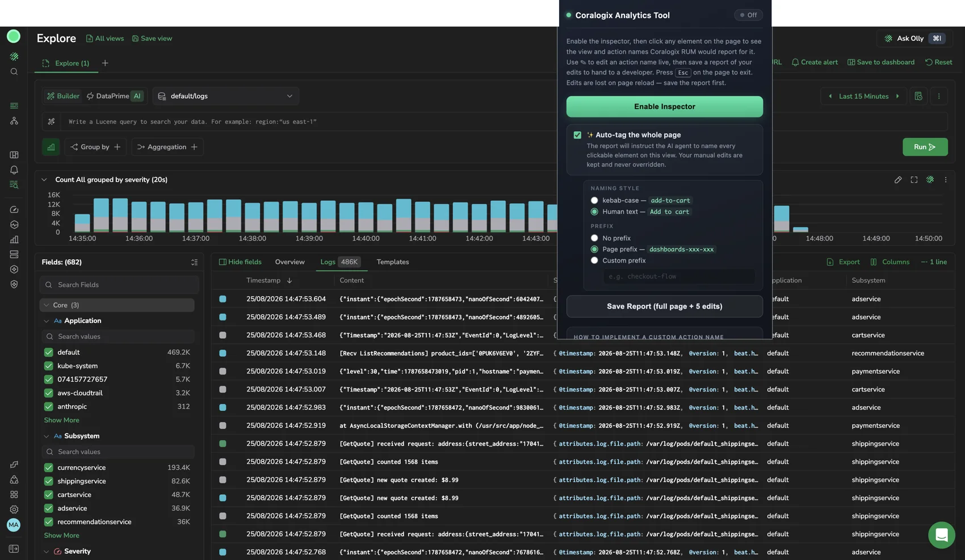Sort by the Timestamp column arrow
This screenshot has width=965, height=560.
(x=289, y=280)
